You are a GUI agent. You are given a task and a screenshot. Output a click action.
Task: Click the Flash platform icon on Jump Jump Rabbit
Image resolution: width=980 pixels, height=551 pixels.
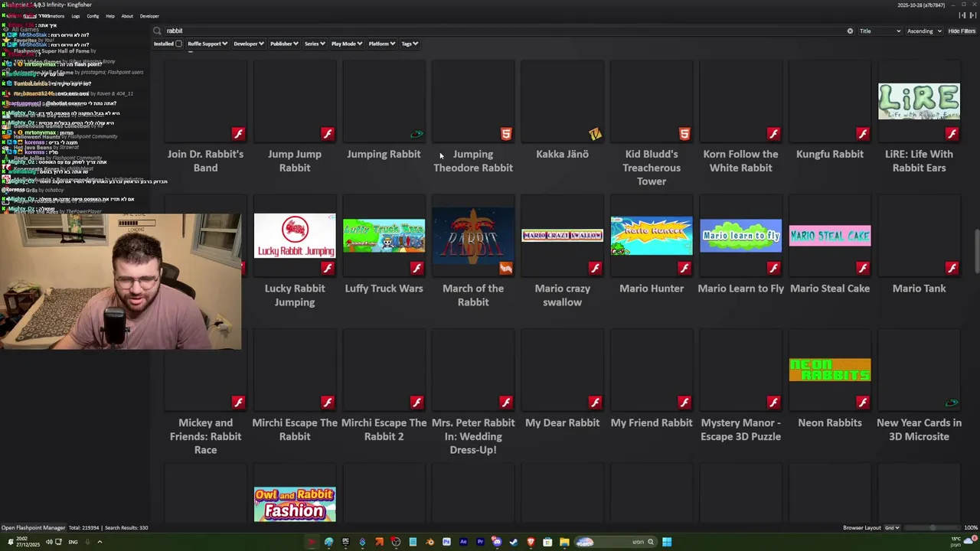click(328, 134)
